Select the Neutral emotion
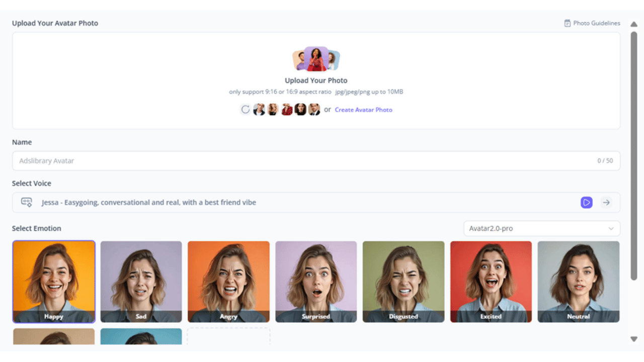644x362 pixels. [579, 282]
